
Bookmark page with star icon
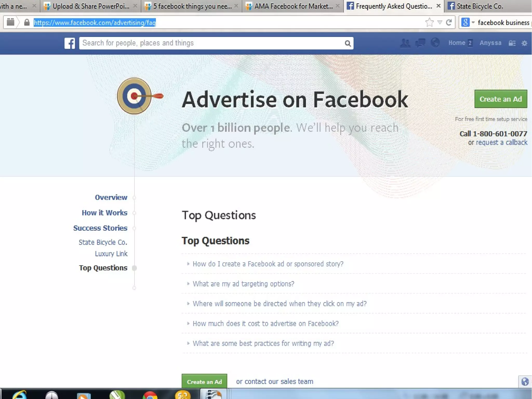click(x=429, y=23)
